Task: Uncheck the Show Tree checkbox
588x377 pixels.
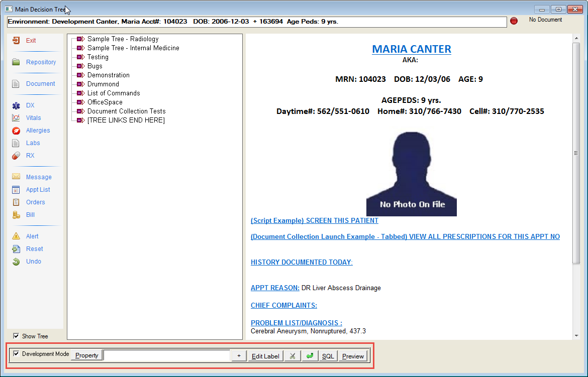Action: 16,336
